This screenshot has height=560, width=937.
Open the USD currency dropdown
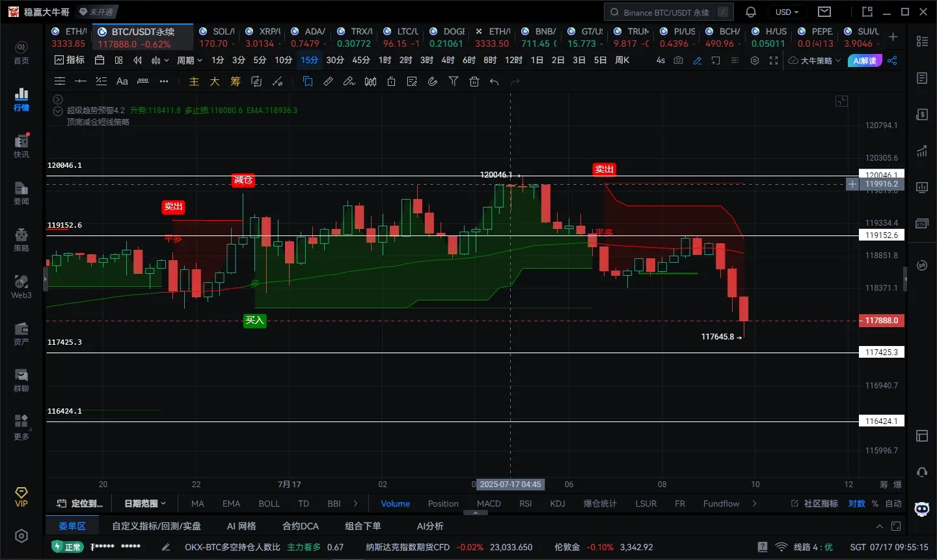(x=787, y=12)
